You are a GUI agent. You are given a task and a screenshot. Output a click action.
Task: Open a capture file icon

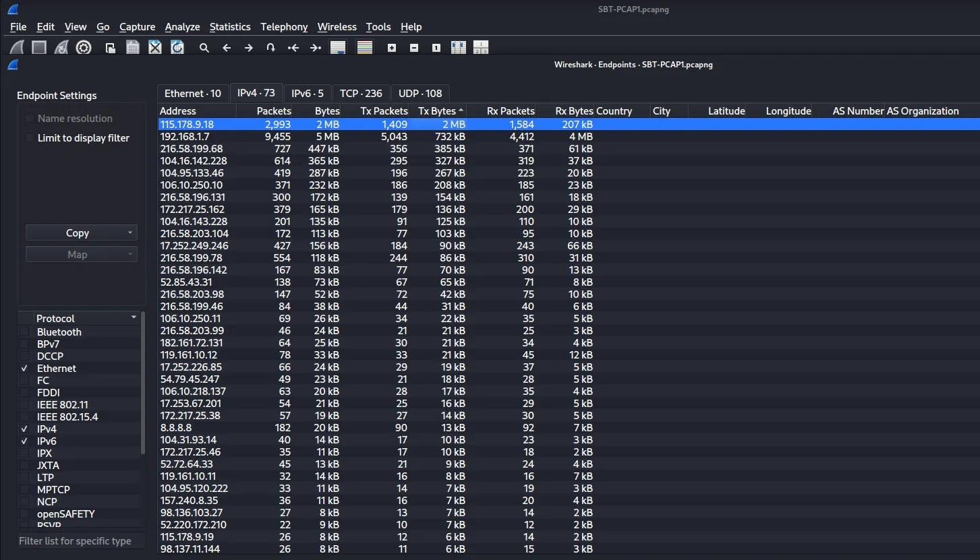pyautogui.click(x=110, y=48)
